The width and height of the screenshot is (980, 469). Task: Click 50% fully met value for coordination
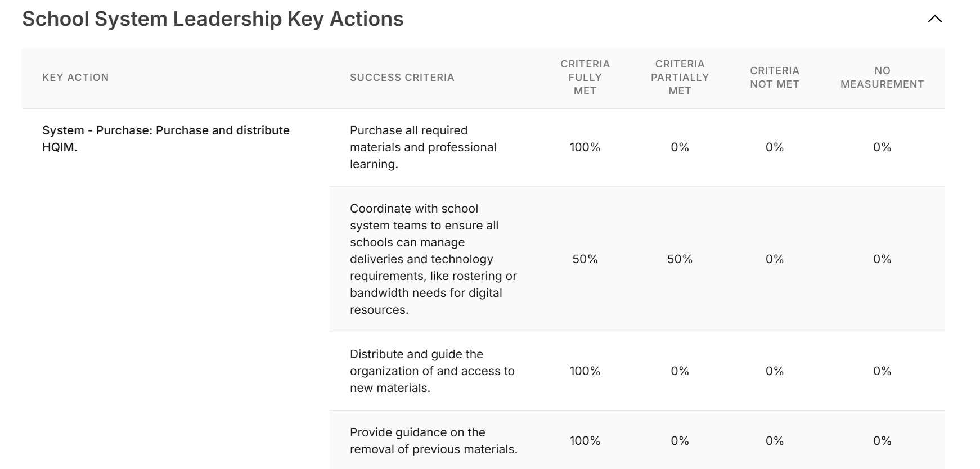(x=585, y=259)
